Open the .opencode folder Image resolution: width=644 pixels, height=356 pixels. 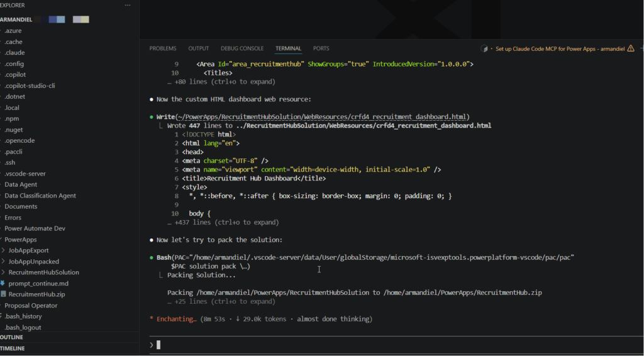point(19,140)
